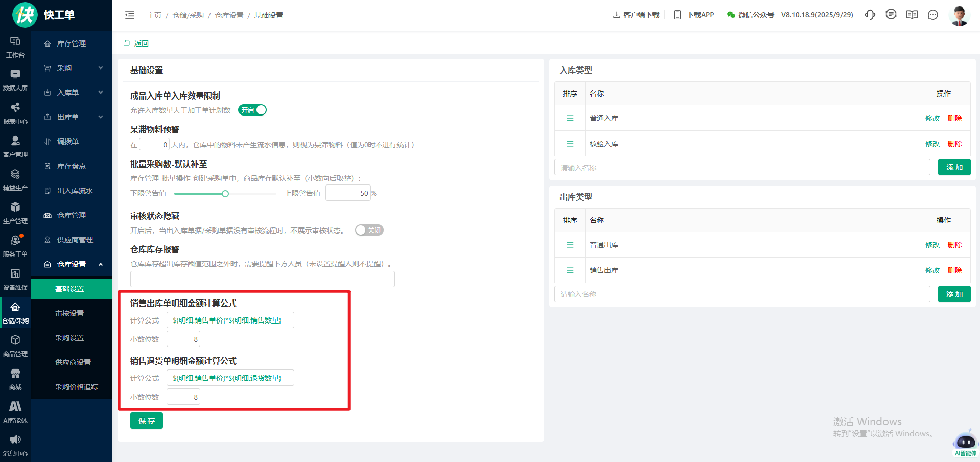This screenshot has width=980, height=462.
Task: Click the 下限警告值 slider handle
Action: [x=225, y=194]
